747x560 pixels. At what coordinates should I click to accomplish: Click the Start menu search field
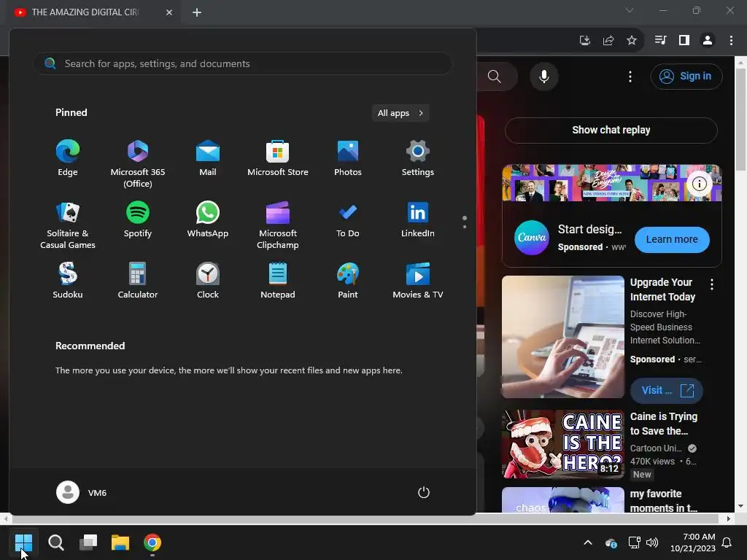(x=242, y=63)
